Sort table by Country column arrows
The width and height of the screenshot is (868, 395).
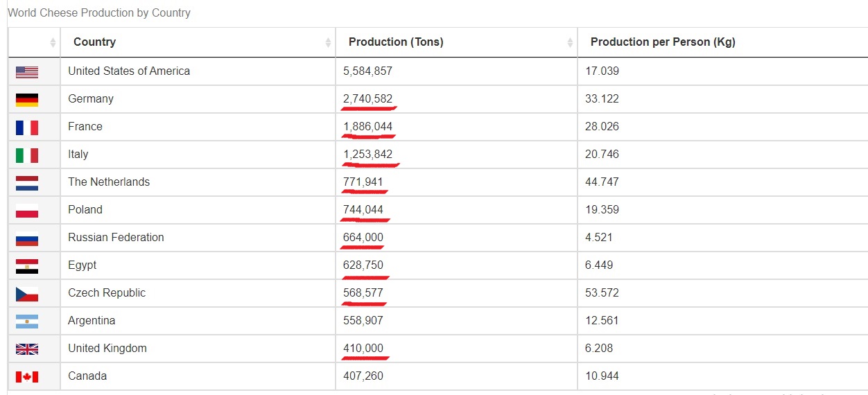[x=328, y=43]
